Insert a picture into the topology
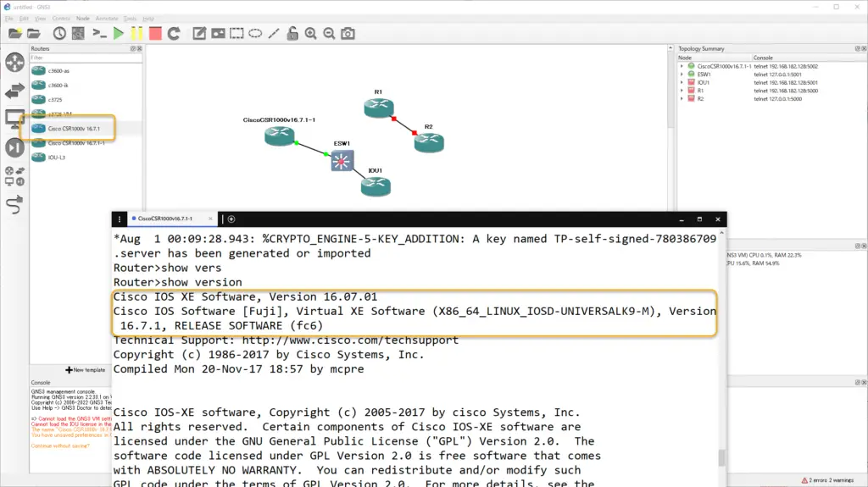Image resolution: width=868 pixels, height=487 pixels. 218,34
